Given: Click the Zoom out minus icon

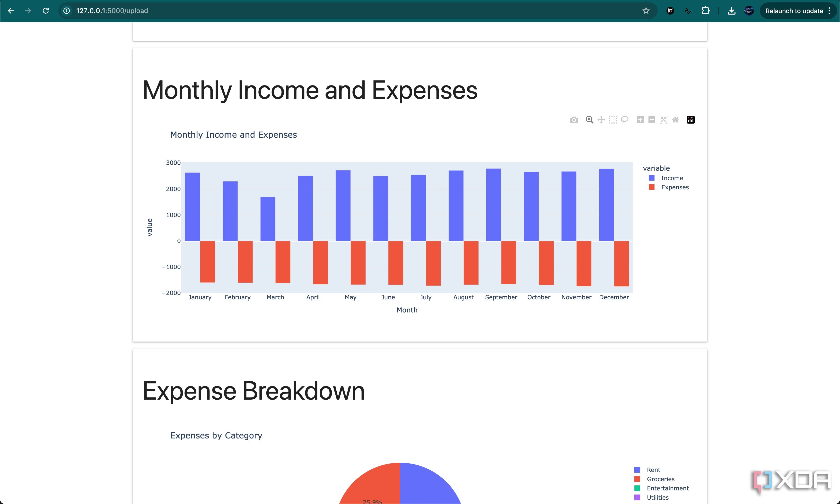Looking at the screenshot, I should (652, 120).
